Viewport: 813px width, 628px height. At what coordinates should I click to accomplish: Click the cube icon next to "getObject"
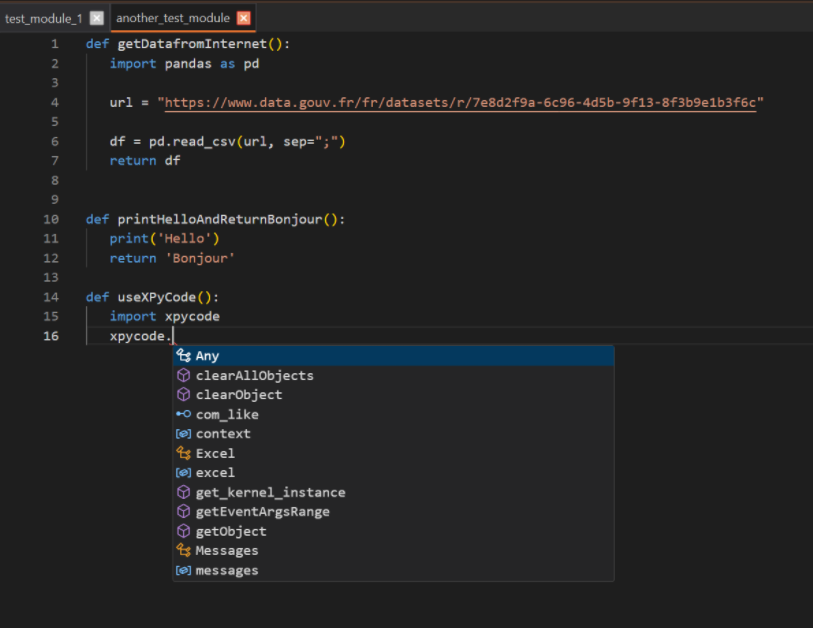pyautogui.click(x=182, y=531)
